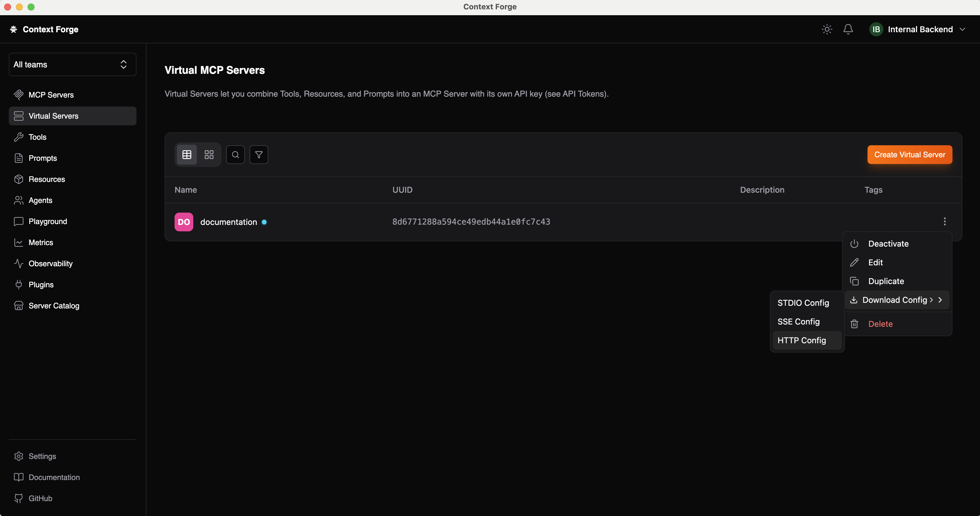The height and width of the screenshot is (516, 980).
Task: Click the search servers magnifier icon
Action: click(235, 155)
